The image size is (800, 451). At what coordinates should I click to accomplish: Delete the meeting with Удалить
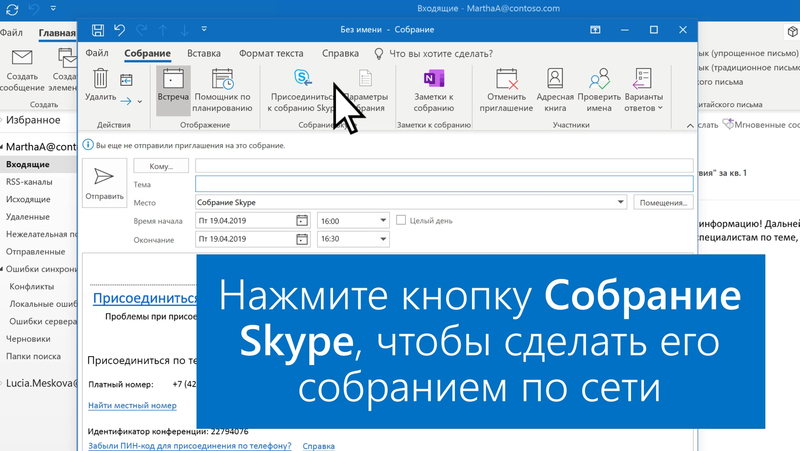(101, 85)
